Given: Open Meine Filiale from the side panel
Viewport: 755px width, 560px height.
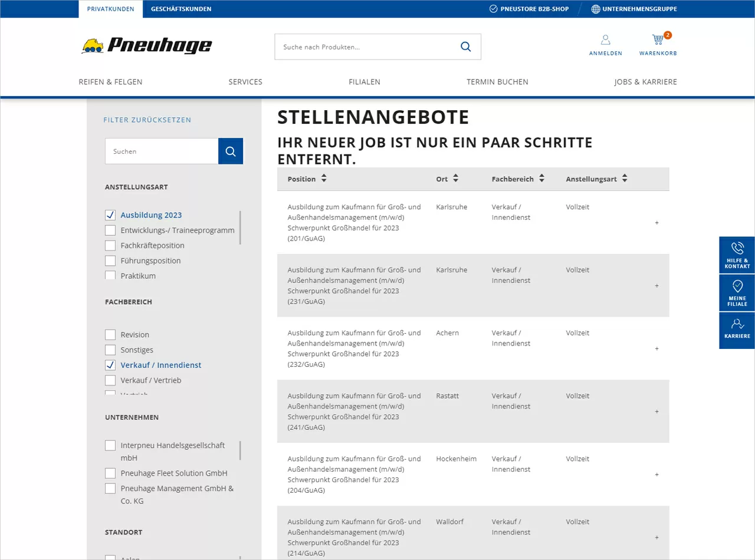Looking at the screenshot, I should coord(736,292).
